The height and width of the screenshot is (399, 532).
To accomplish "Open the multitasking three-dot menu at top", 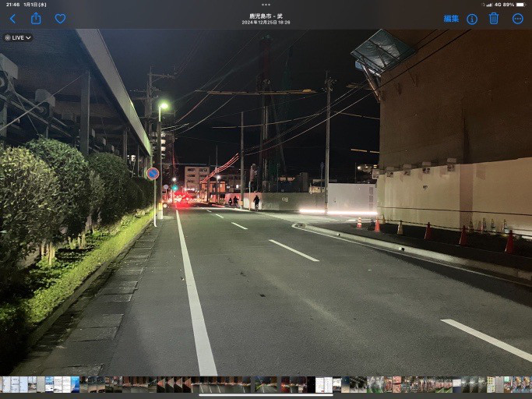I will pyautogui.click(x=266, y=5).
